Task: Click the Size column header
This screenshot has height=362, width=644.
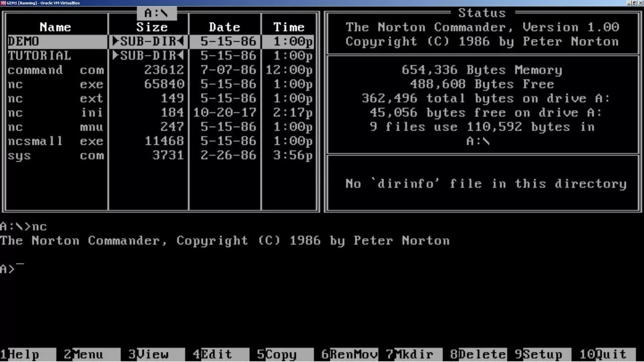Action: click(x=152, y=27)
